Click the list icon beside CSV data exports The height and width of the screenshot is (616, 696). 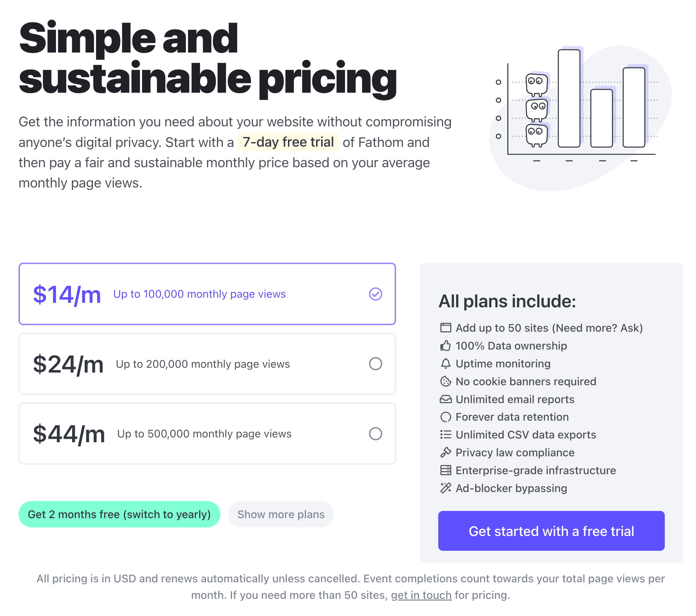pyautogui.click(x=445, y=435)
